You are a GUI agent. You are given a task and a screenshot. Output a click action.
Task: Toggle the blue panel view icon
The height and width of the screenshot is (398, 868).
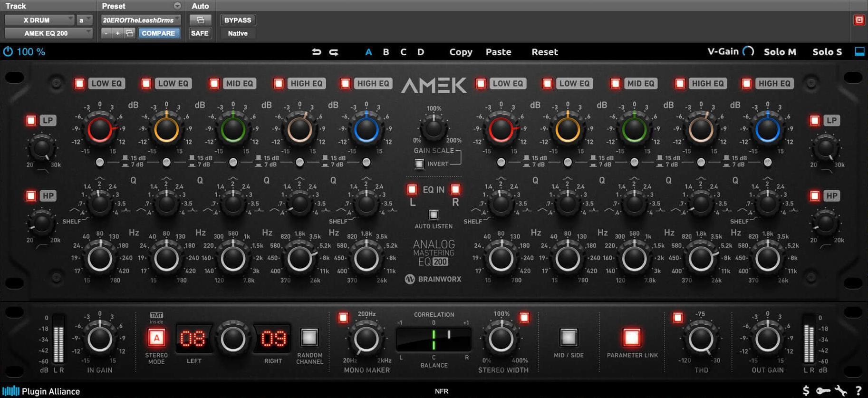pyautogui.click(x=859, y=51)
